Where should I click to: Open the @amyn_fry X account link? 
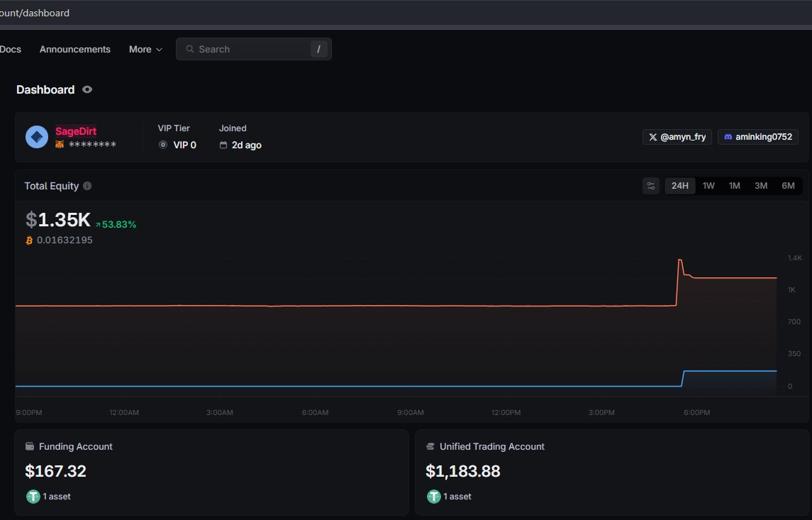[x=677, y=137]
